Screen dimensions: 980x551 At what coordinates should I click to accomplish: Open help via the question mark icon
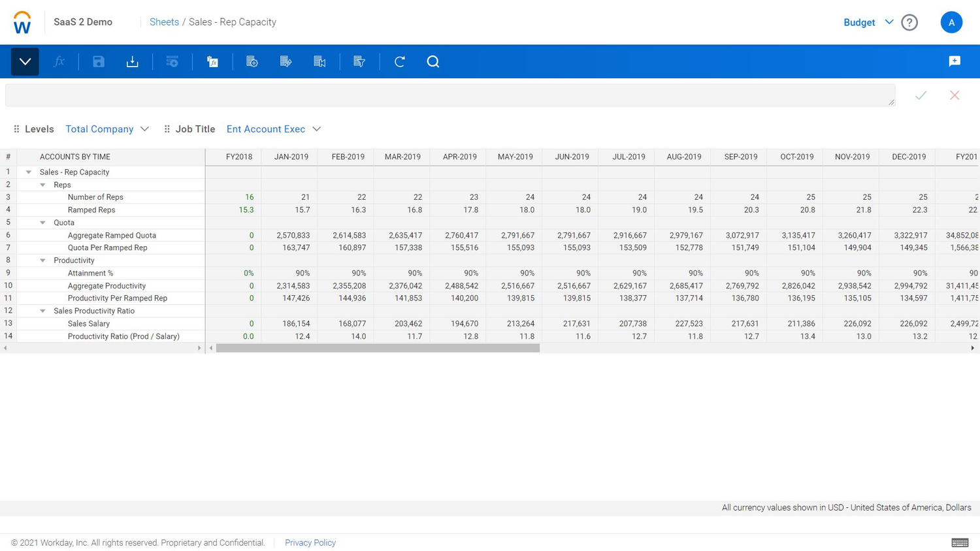(x=909, y=22)
